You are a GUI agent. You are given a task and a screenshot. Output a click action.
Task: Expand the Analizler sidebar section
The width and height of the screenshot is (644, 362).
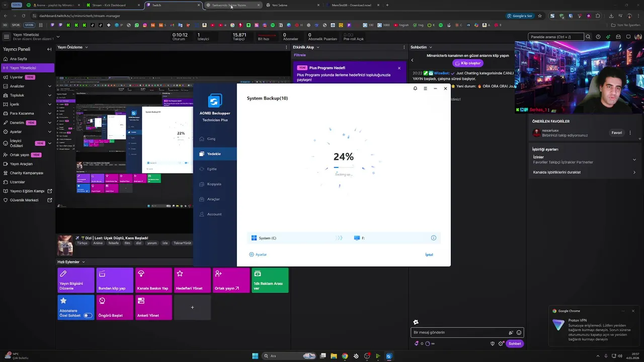tap(49, 86)
